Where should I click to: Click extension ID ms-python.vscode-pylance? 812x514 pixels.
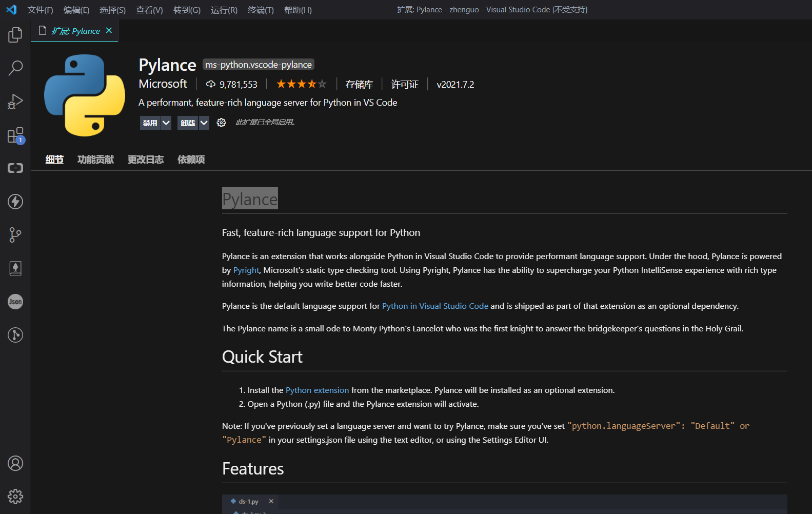(259, 64)
